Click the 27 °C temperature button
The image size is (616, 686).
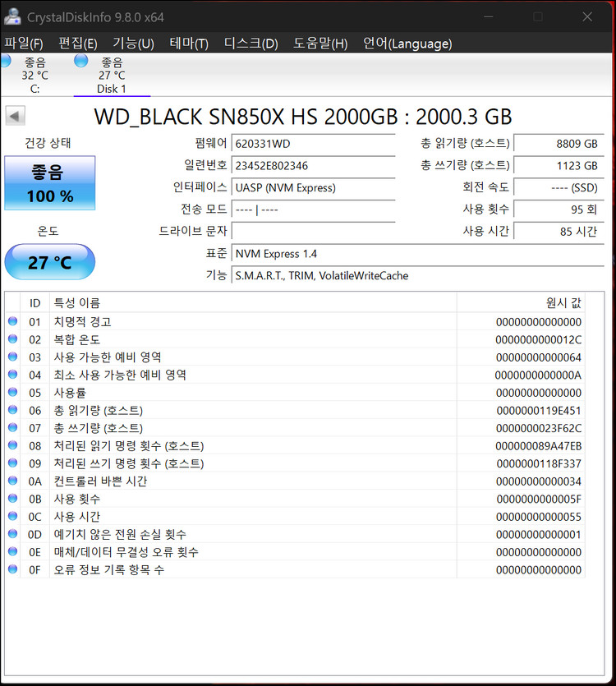click(50, 262)
